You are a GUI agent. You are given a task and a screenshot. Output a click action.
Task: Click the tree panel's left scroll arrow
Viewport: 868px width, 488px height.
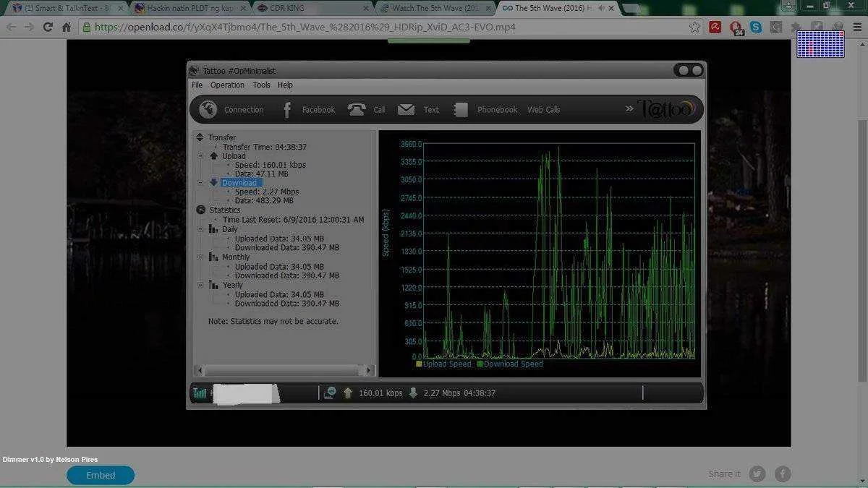[x=199, y=370]
